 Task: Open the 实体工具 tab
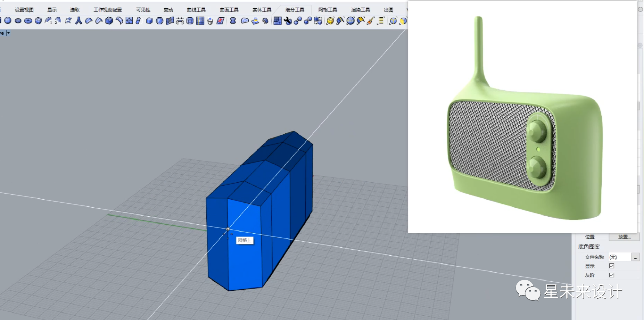[262, 10]
